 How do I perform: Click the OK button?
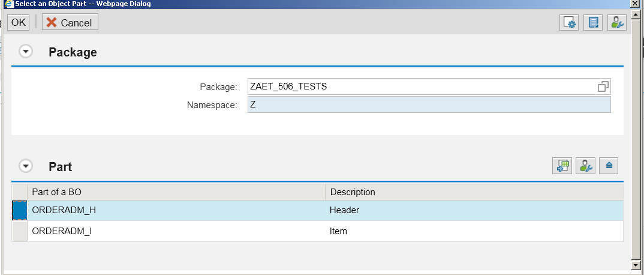(x=19, y=22)
